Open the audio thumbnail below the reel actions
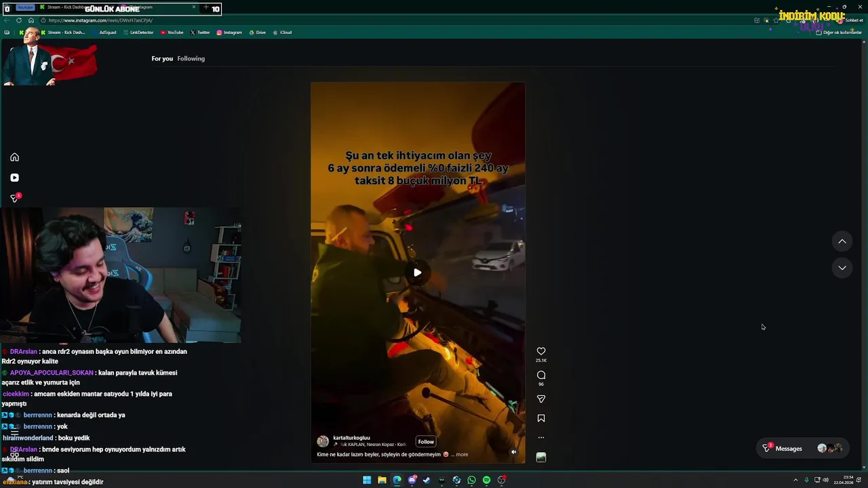Screen dimensions: 868x488 [x=541, y=457]
